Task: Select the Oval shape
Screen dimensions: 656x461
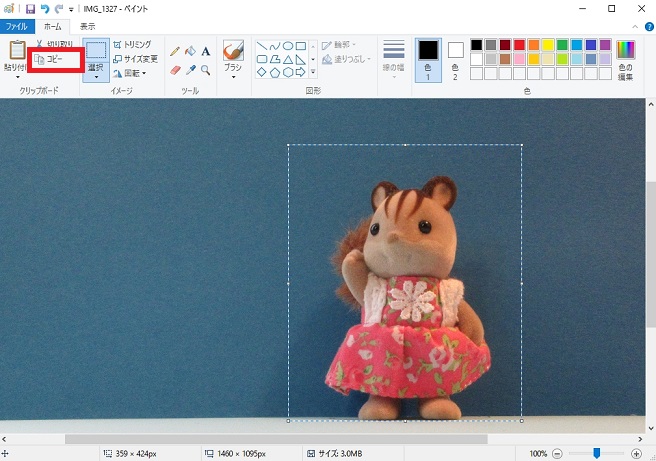Action: (288, 46)
